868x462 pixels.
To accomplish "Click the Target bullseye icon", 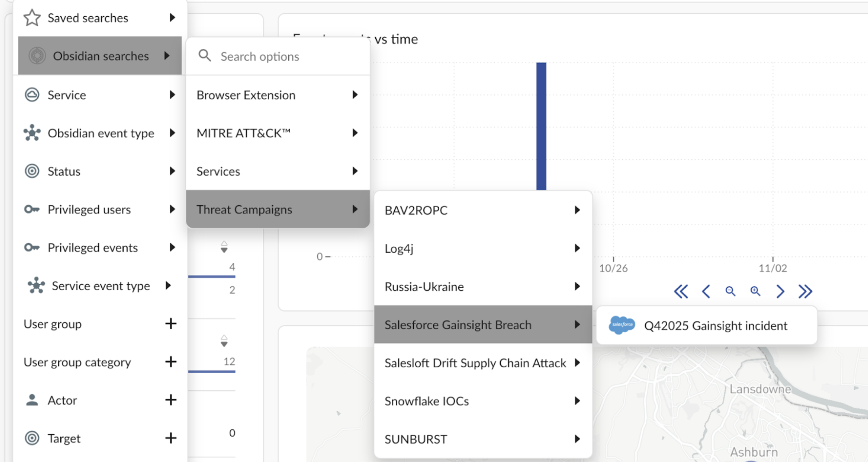I will pos(32,438).
